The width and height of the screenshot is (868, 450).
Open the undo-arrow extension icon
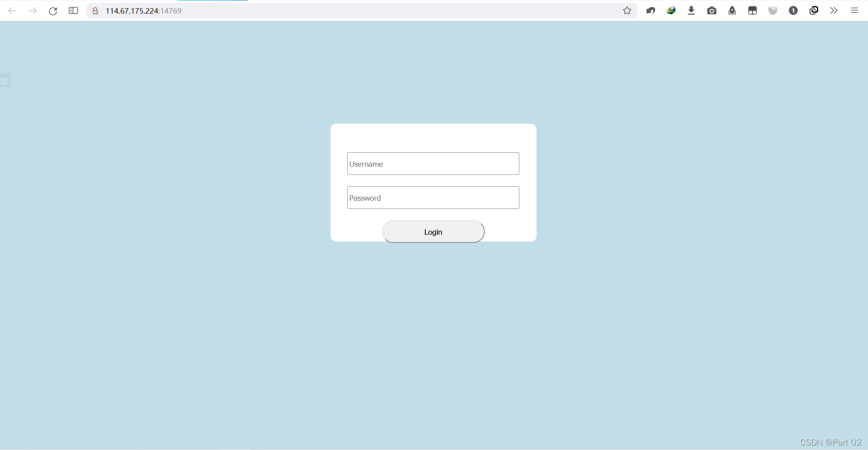(651, 10)
